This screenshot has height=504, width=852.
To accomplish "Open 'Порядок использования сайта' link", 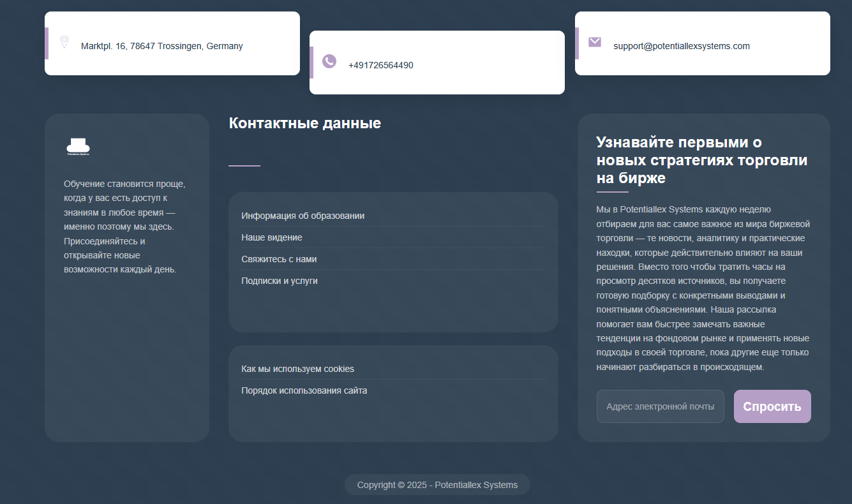I will [x=304, y=390].
